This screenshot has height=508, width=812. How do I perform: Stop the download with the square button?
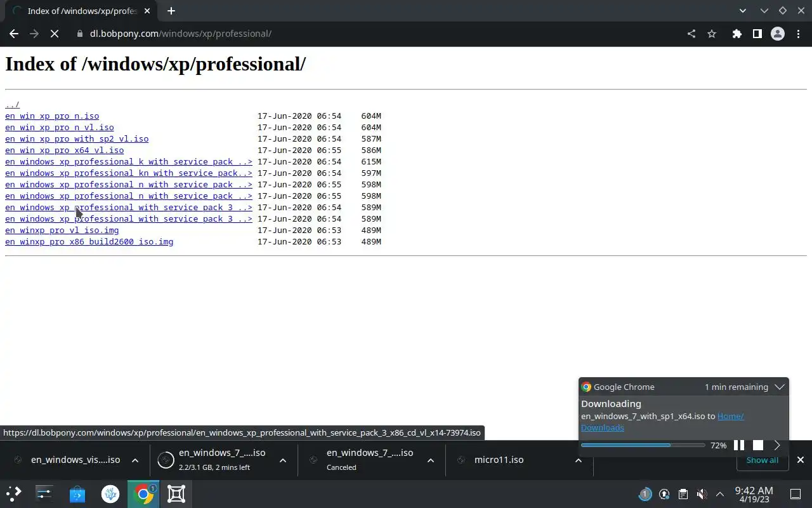tap(758, 445)
